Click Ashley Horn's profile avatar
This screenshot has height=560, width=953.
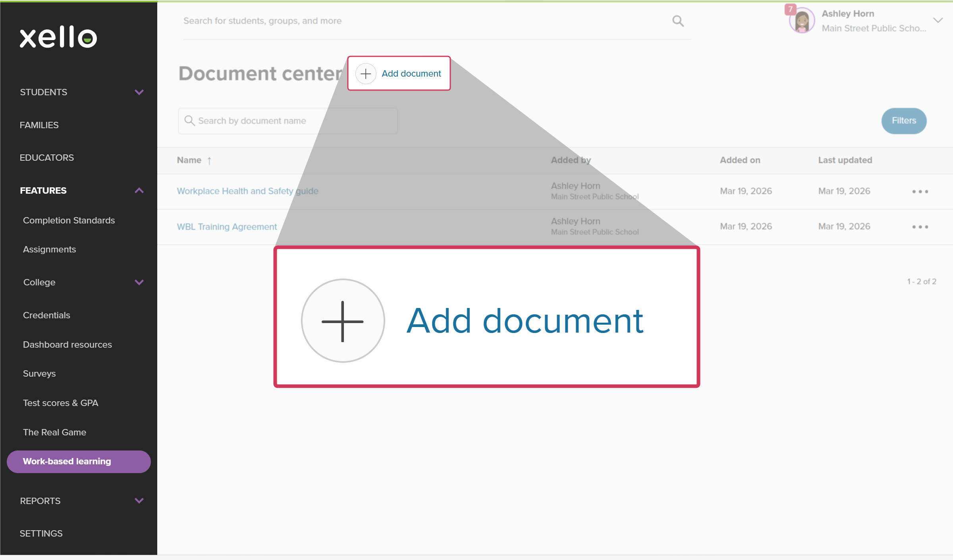point(802,21)
